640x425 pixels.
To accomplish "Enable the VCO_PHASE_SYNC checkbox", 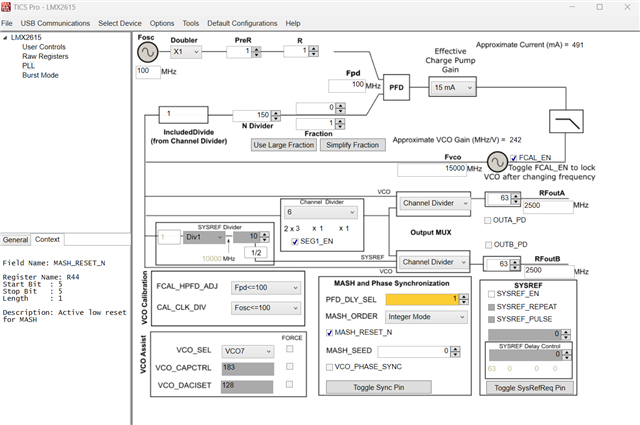I will tap(329, 367).
